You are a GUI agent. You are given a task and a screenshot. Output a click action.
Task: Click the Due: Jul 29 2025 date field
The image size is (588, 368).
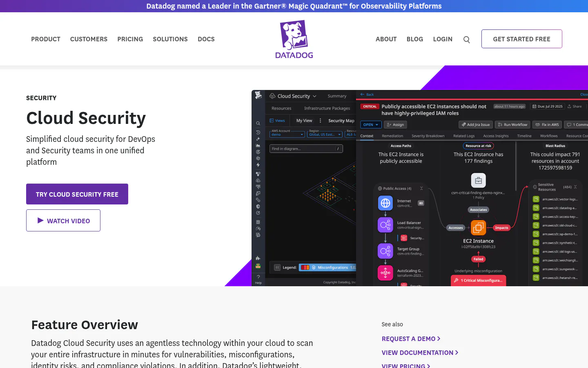547,106
